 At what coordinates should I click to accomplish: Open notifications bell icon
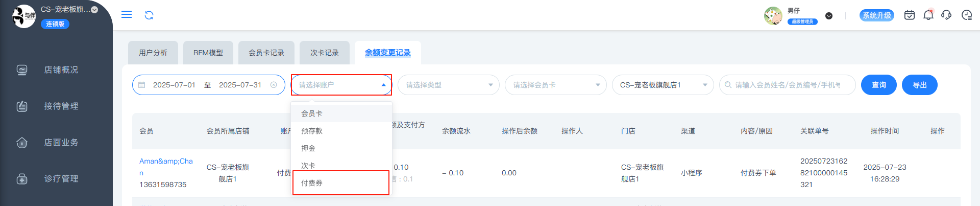click(928, 15)
